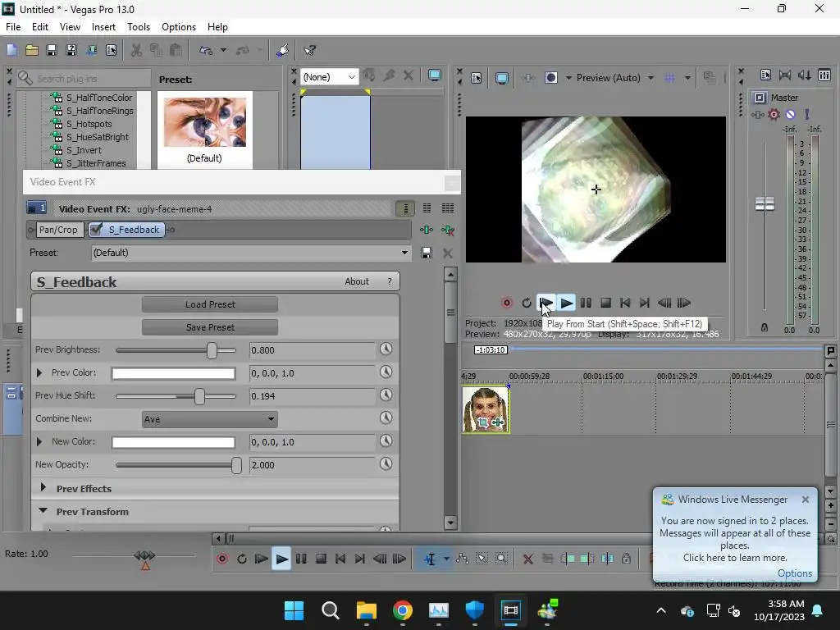Click Options link in Messenger notification
Image resolution: width=840 pixels, height=630 pixels.
click(x=794, y=573)
